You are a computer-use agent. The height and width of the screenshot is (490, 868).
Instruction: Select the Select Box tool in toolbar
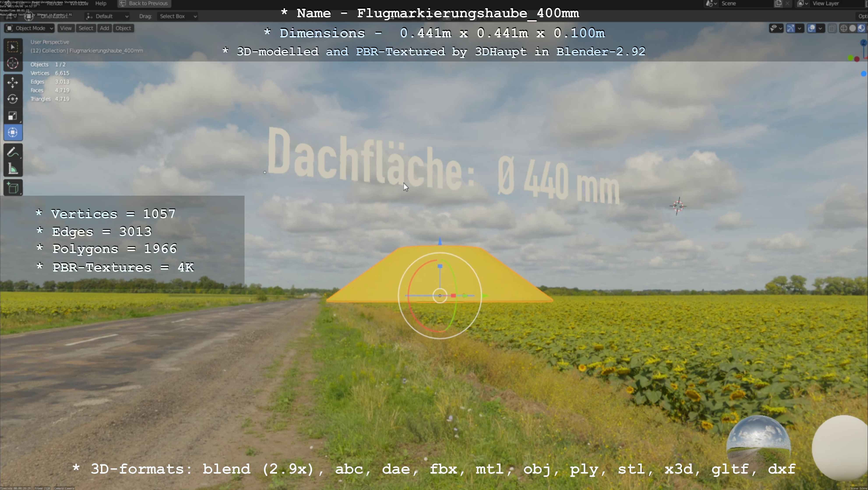click(13, 47)
